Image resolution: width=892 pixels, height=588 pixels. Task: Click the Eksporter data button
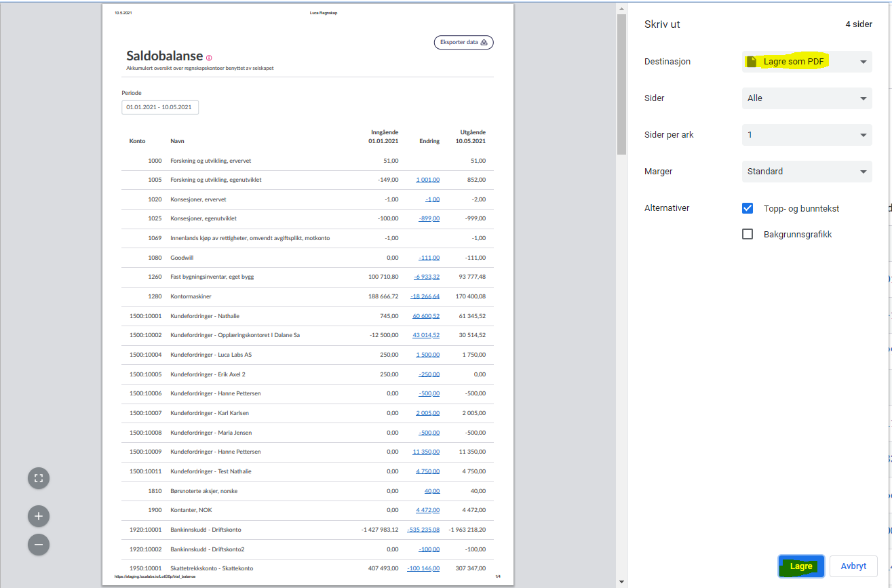coord(463,42)
